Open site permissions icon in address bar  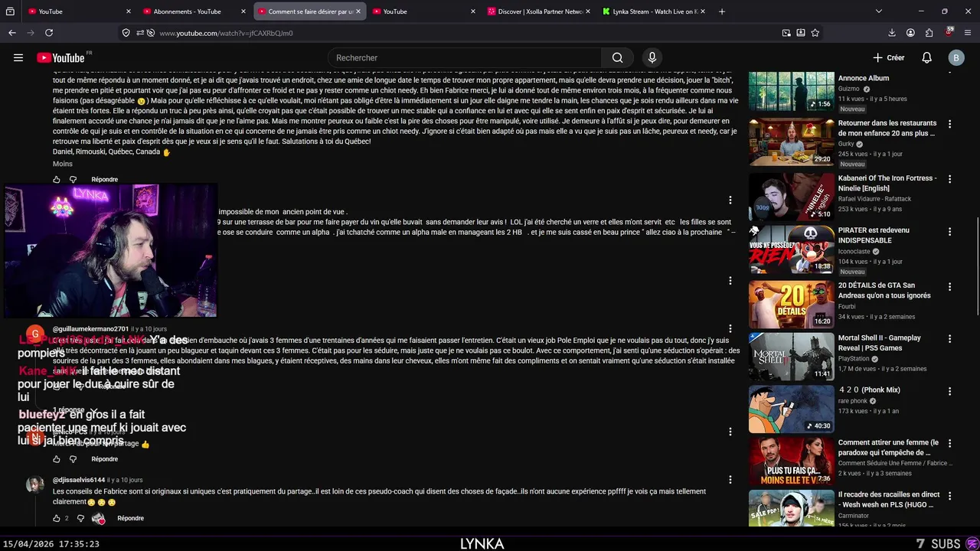pyautogui.click(x=140, y=33)
